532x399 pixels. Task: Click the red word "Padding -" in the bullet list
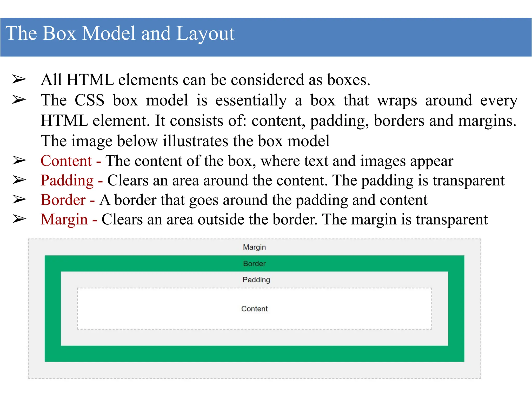pos(72,181)
